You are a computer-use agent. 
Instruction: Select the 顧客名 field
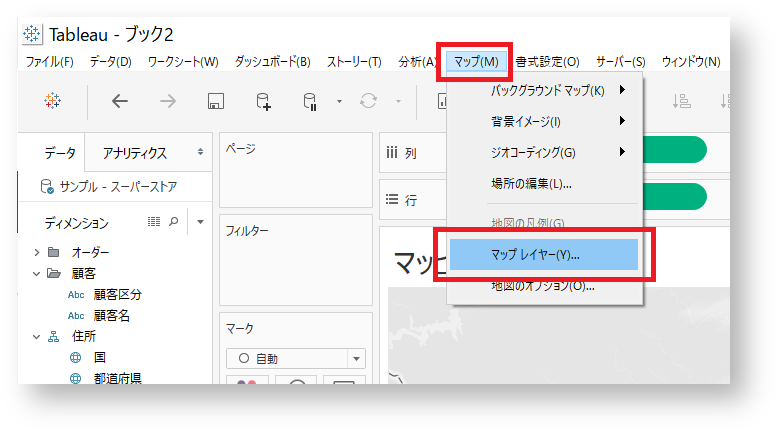pyautogui.click(x=112, y=315)
